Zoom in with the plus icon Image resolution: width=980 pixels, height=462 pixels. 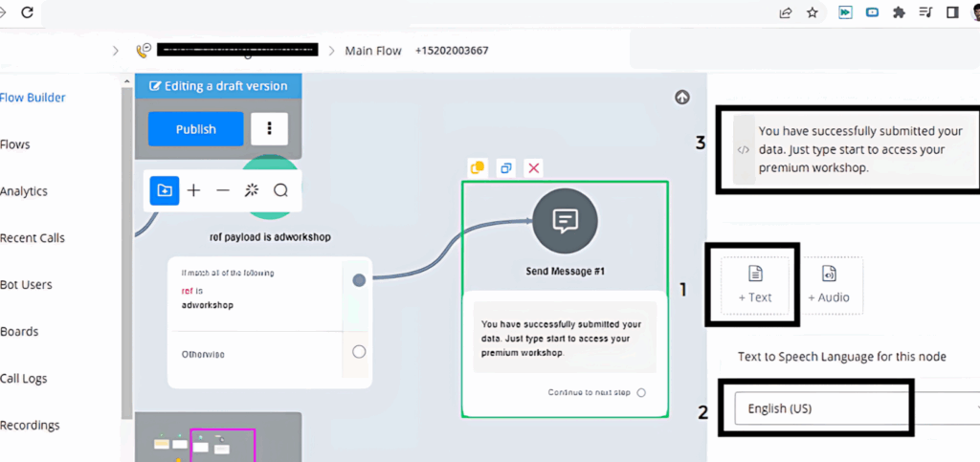pyautogui.click(x=193, y=190)
